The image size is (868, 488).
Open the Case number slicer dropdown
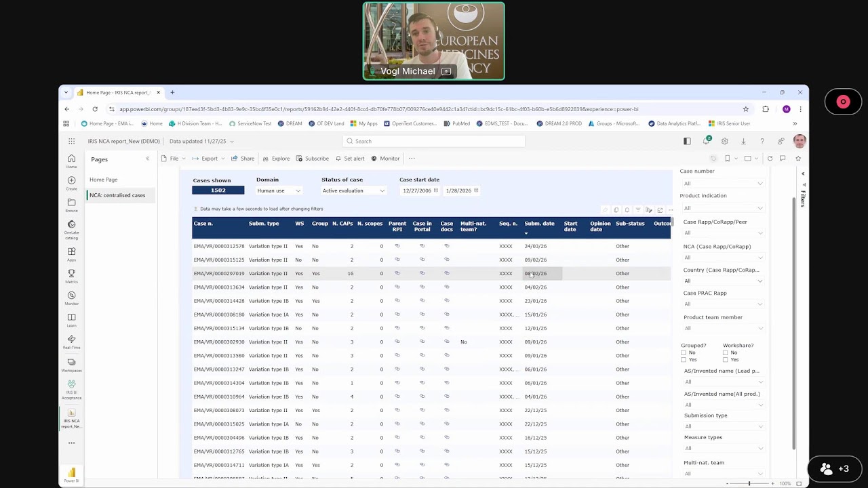[723, 184]
